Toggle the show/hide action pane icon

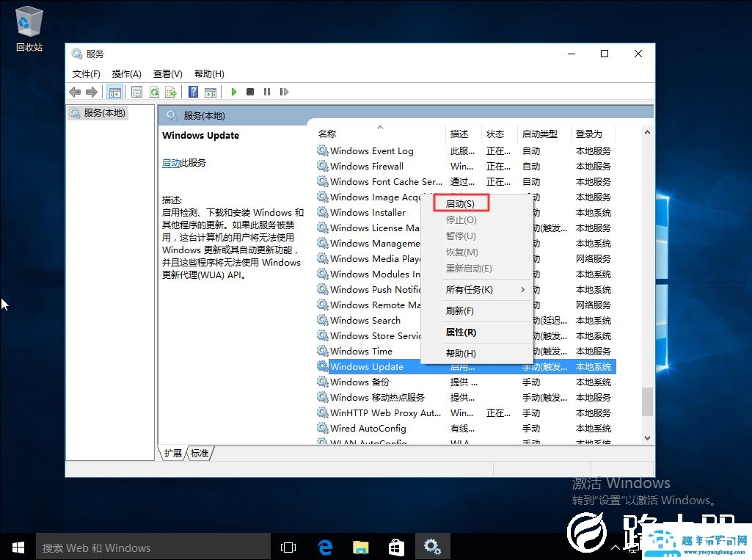(x=211, y=92)
